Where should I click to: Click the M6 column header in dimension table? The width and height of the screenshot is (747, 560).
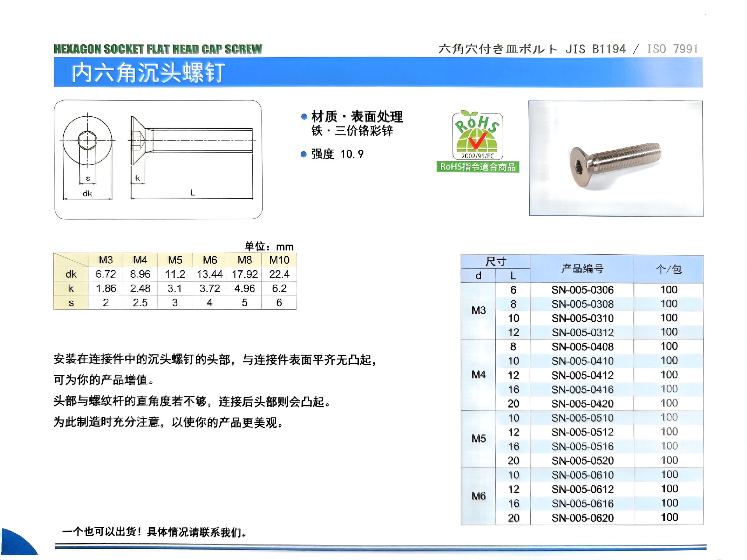point(210,260)
